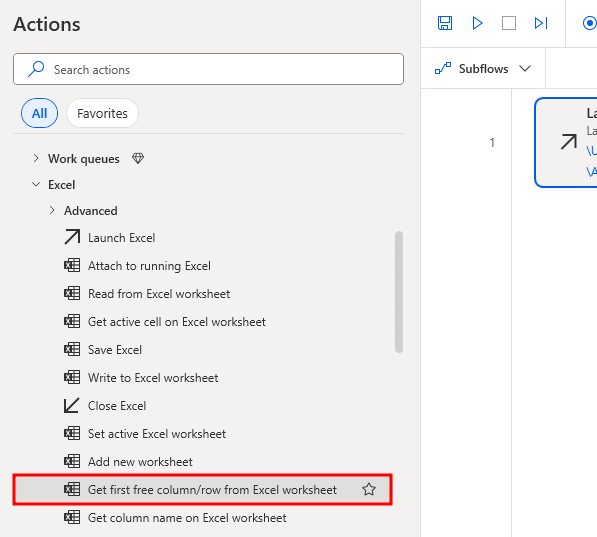This screenshot has width=597, height=537.
Task: Save the flow with the floppy disk icon
Action: (x=445, y=23)
